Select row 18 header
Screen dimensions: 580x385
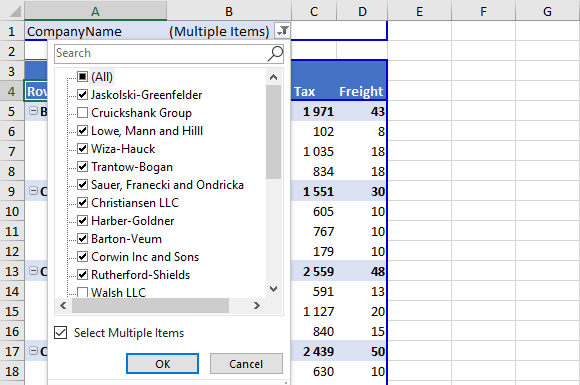(x=12, y=371)
